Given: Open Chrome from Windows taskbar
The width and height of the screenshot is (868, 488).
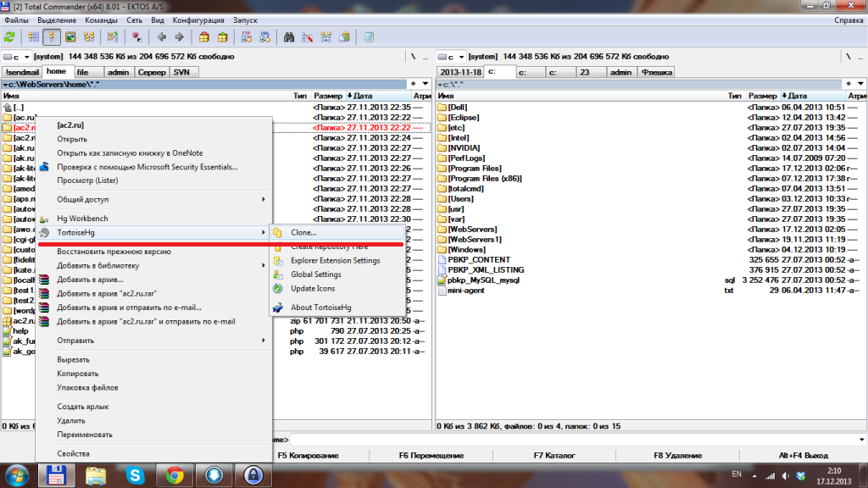Looking at the screenshot, I should point(175,475).
